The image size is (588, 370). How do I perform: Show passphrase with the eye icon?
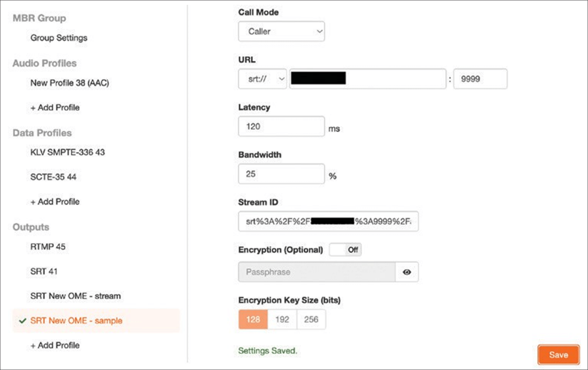click(407, 272)
